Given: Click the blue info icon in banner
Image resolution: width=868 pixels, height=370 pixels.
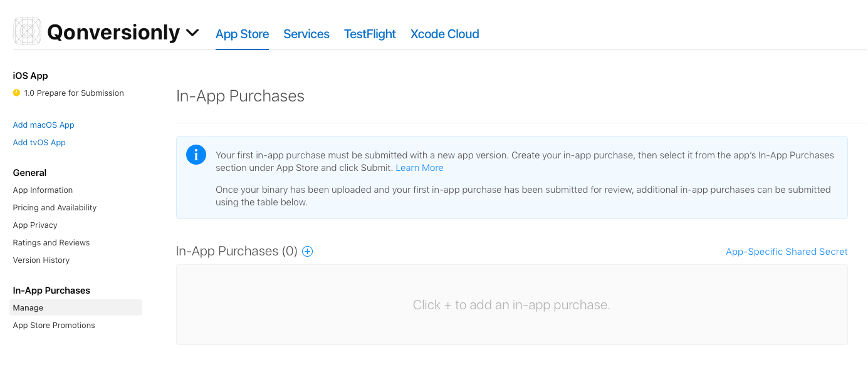Looking at the screenshot, I should (196, 155).
